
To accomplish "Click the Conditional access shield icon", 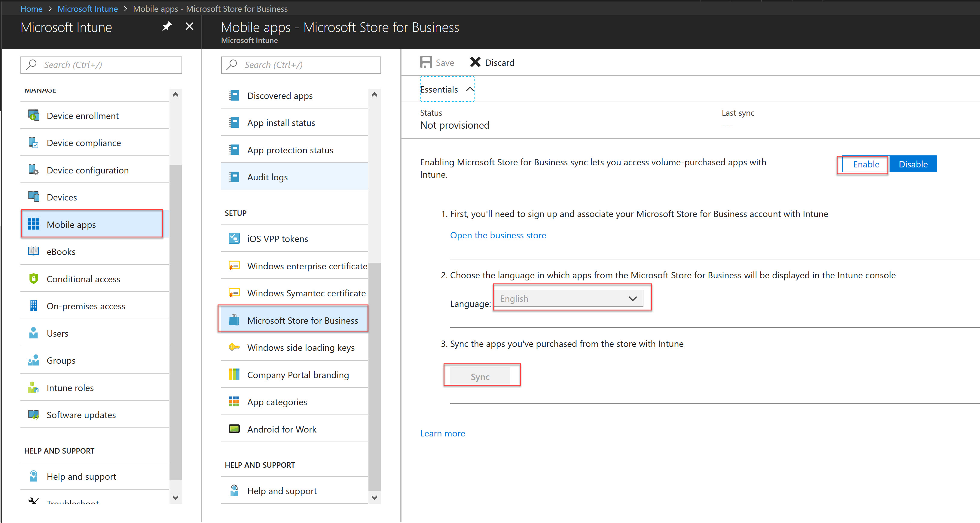I will click(33, 279).
